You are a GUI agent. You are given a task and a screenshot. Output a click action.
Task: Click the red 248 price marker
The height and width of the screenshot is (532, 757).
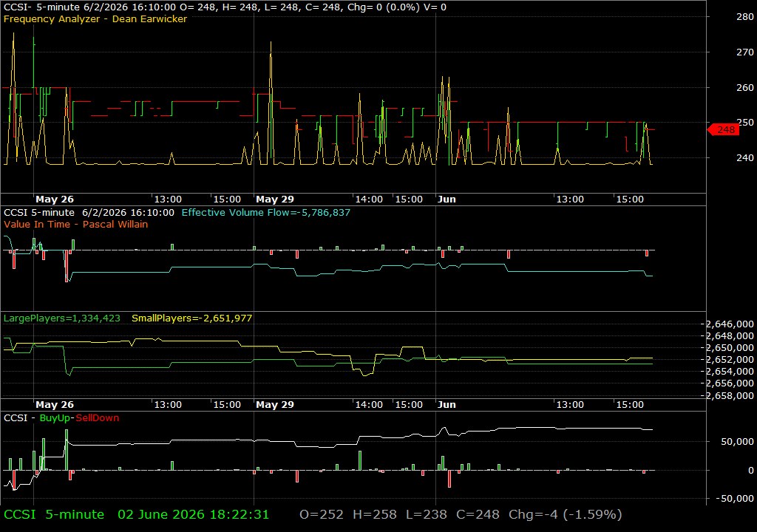point(723,129)
